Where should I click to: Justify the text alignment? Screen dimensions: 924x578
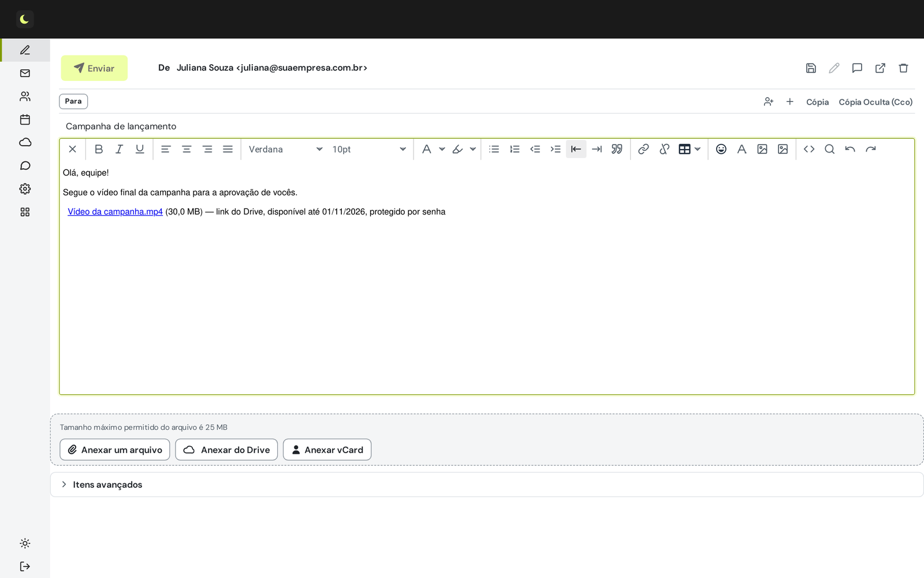click(x=228, y=149)
